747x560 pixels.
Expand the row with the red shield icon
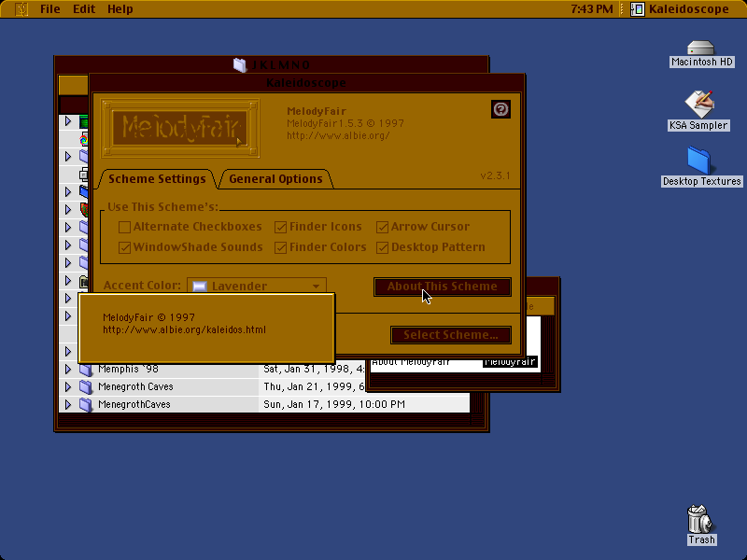pos(67,209)
